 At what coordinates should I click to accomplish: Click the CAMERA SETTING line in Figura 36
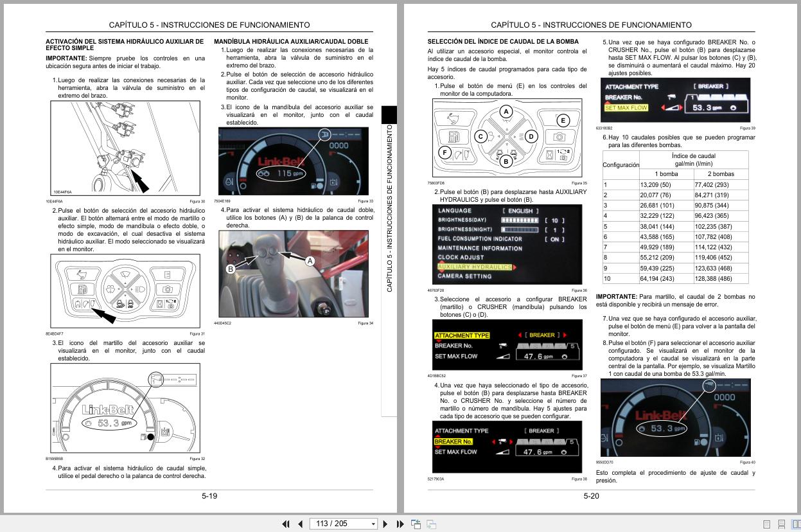(464, 276)
